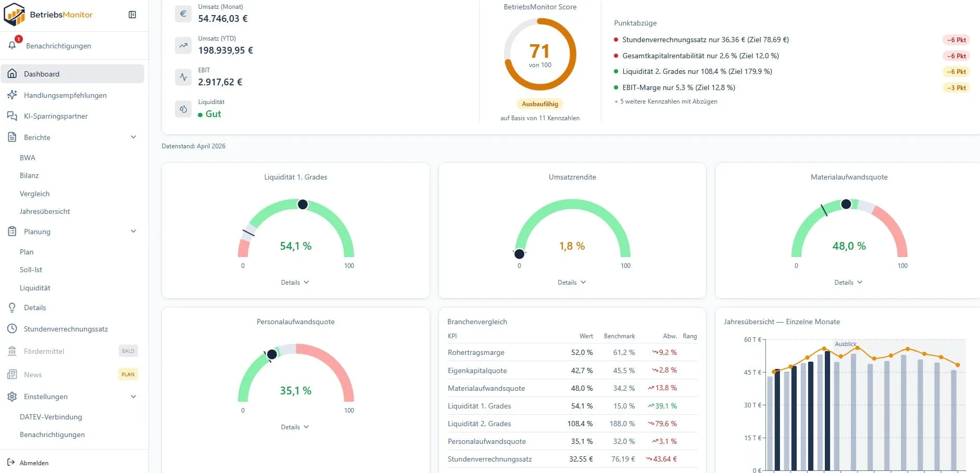The height and width of the screenshot is (473, 980).
Task: Open the notifications bell icon
Action: [12, 45]
